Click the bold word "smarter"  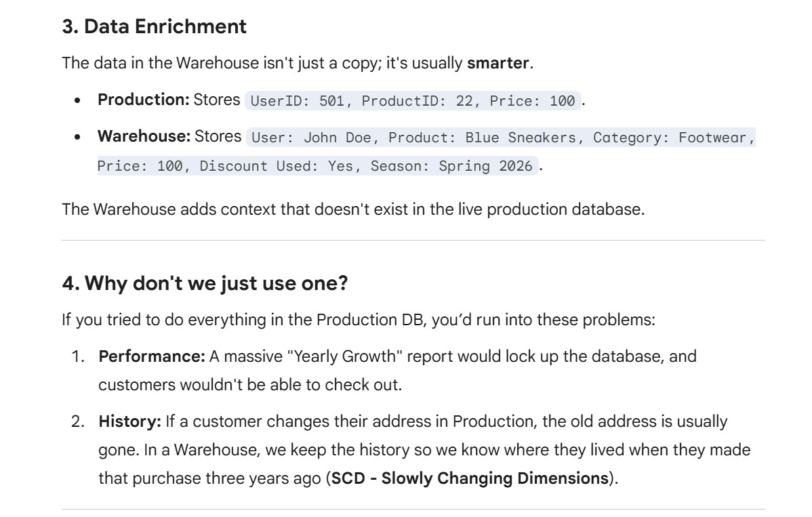[x=498, y=64]
